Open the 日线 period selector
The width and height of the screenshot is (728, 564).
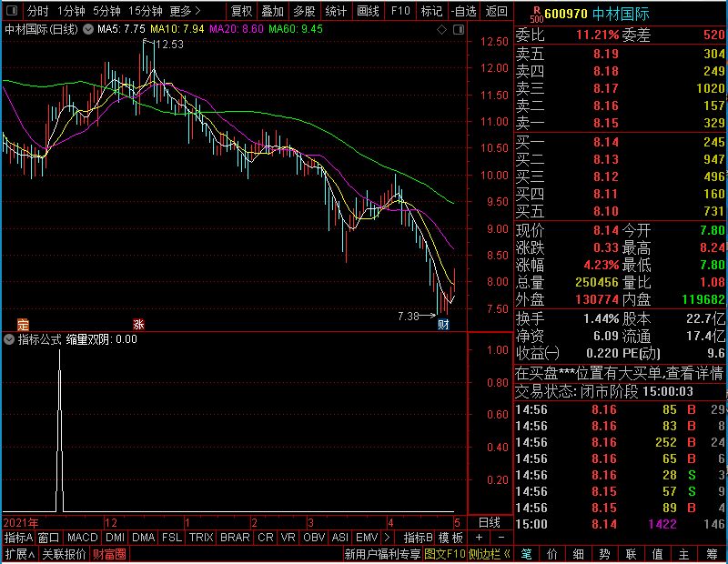pos(490,523)
